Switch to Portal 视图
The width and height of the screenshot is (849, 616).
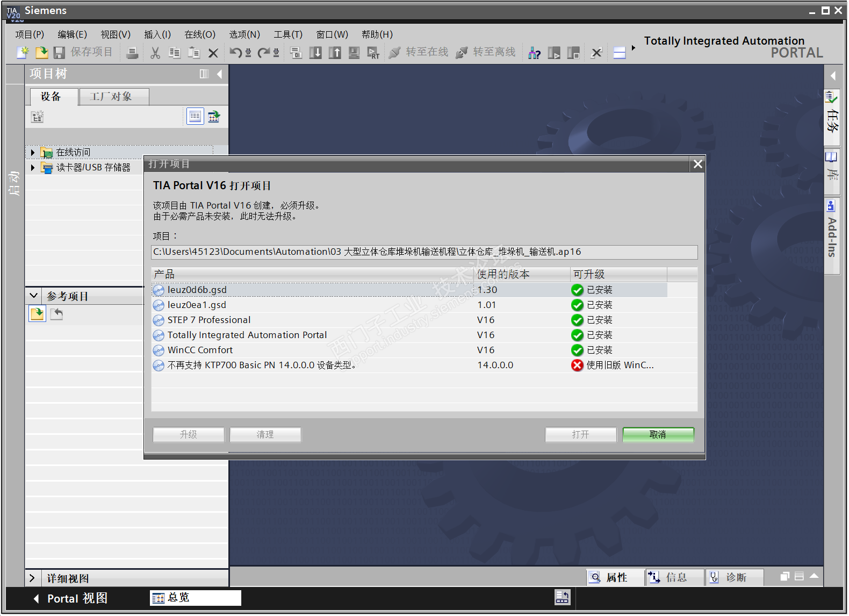pyautogui.click(x=70, y=598)
